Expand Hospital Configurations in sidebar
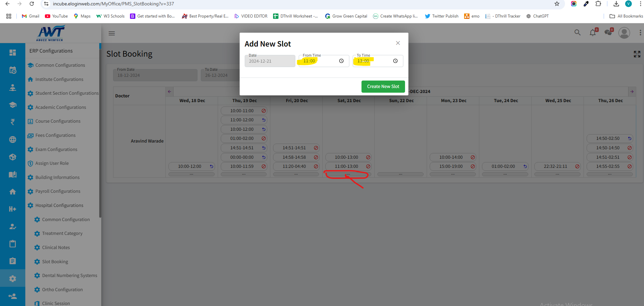The image size is (644, 306). click(x=59, y=205)
